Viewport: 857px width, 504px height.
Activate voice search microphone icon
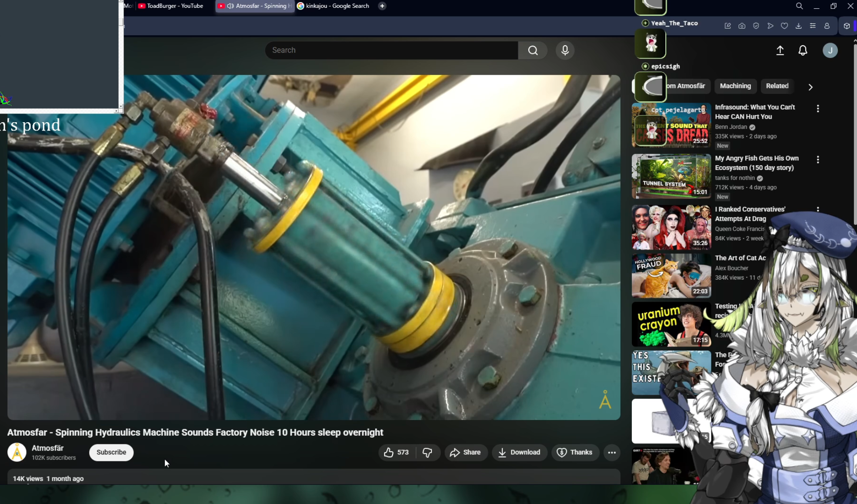[x=565, y=50]
